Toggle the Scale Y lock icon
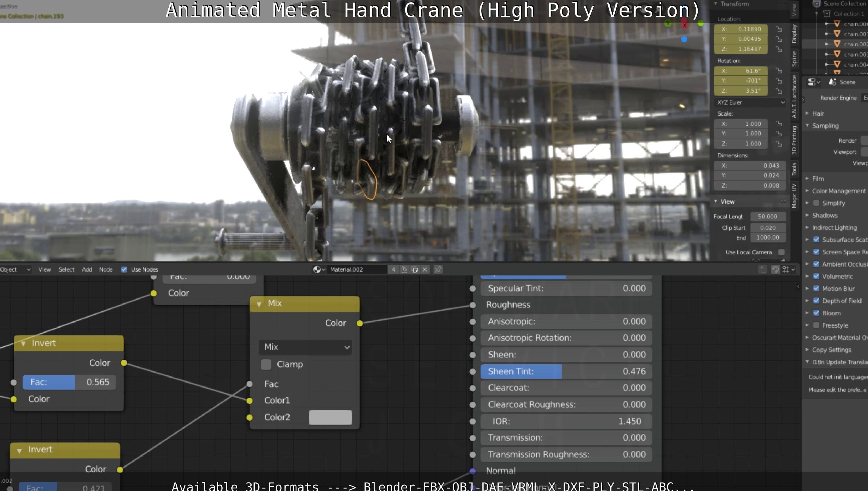Viewport: 868px width, 491px height. [x=779, y=134]
